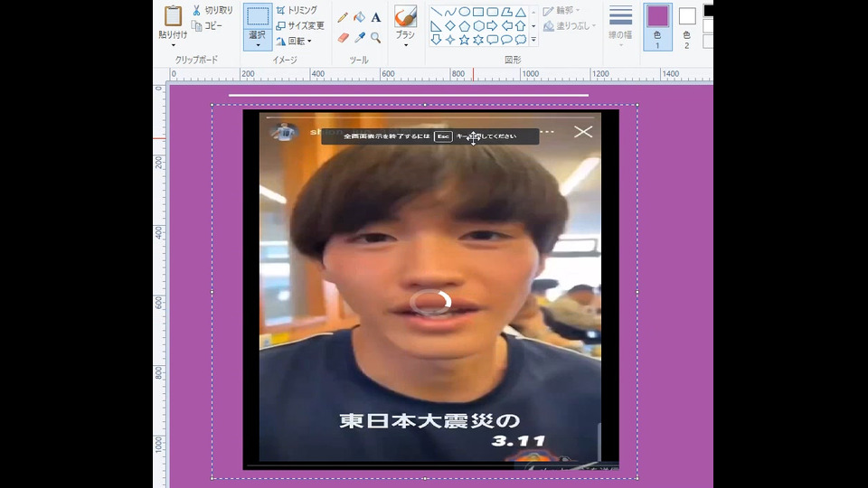Screen dimensions: 868x488
Task: Choose the Rounded rectangle shape
Action: click(492, 12)
